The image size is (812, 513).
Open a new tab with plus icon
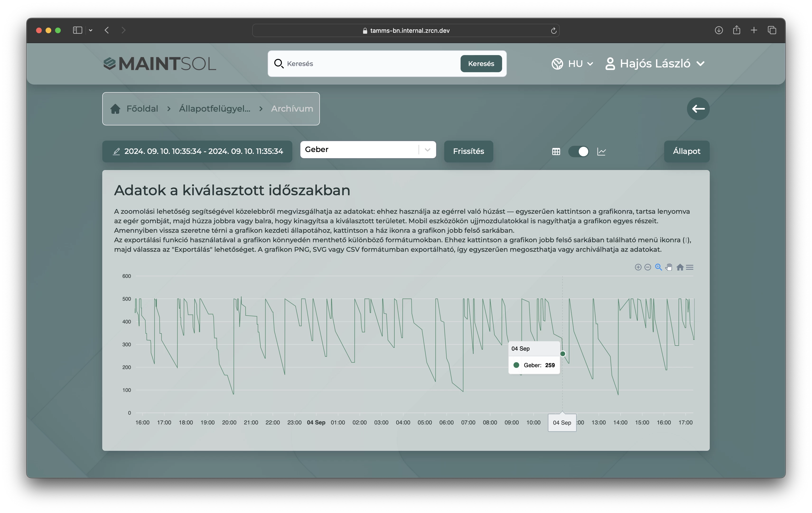coord(754,30)
